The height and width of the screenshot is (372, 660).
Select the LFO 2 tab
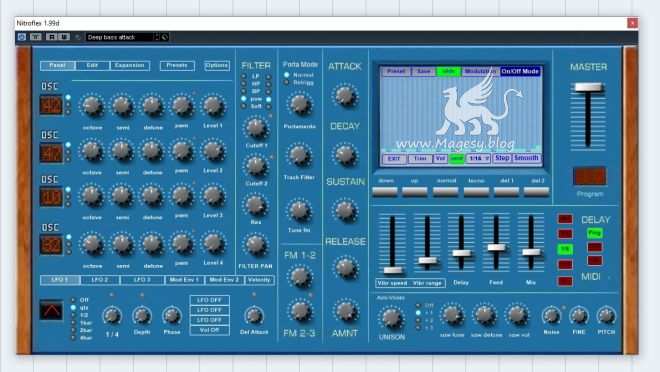[100, 280]
